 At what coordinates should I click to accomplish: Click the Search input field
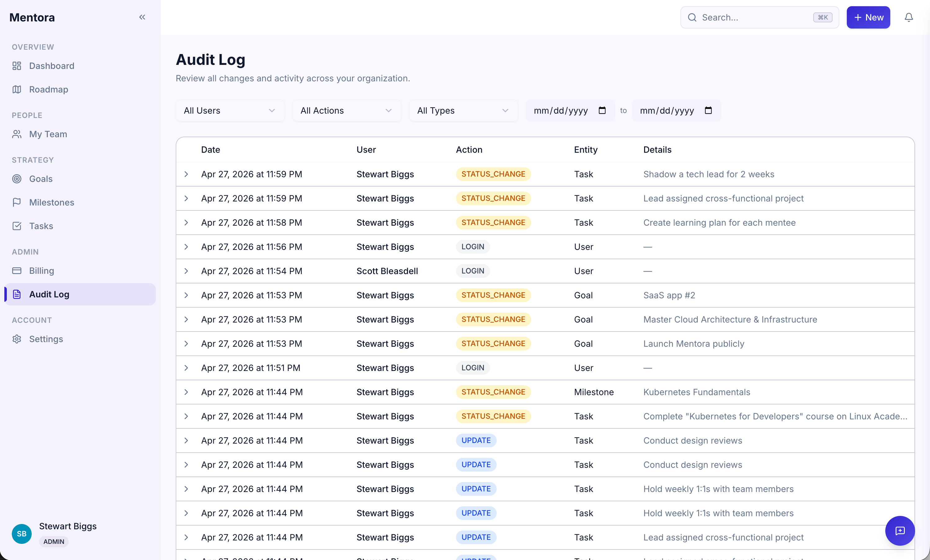(x=760, y=17)
